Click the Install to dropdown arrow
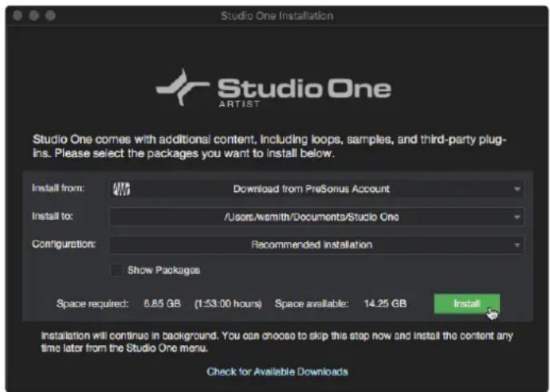Screen dimensions: 550x392 click(517, 218)
